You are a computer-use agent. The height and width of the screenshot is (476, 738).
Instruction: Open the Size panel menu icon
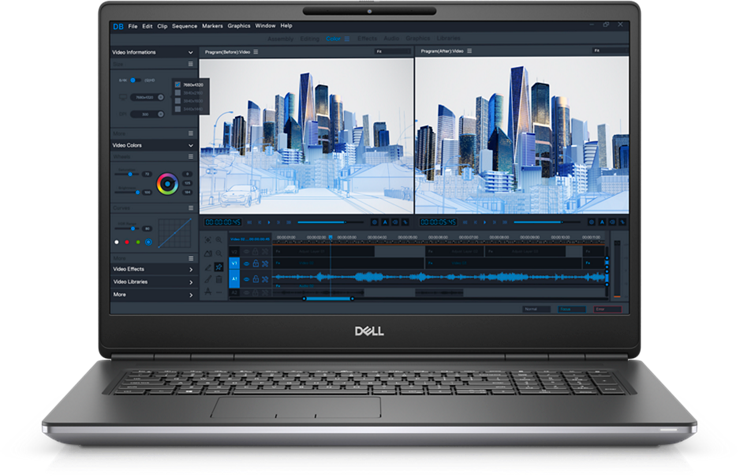pyautogui.click(x=191, y=64)
